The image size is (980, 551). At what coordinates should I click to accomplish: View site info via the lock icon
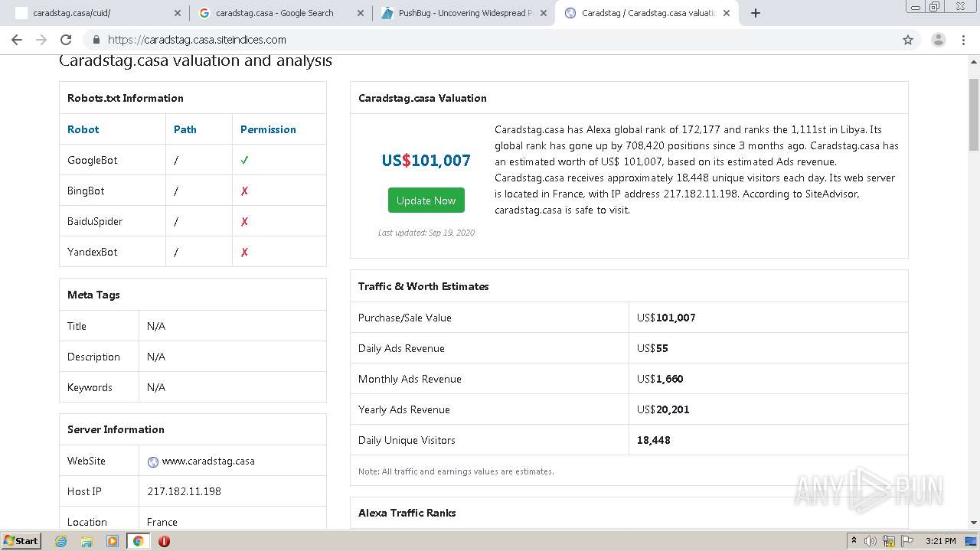(96, 40)
